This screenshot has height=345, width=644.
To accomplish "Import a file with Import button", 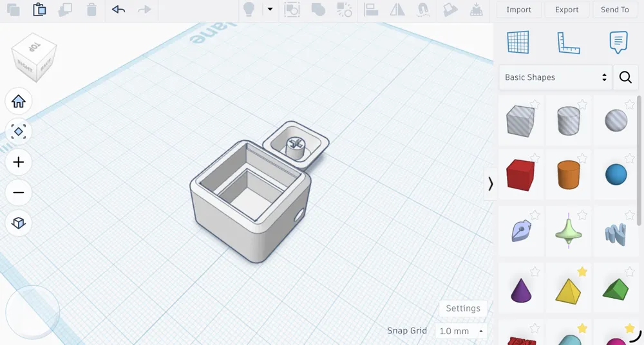I will click(518, 10).
